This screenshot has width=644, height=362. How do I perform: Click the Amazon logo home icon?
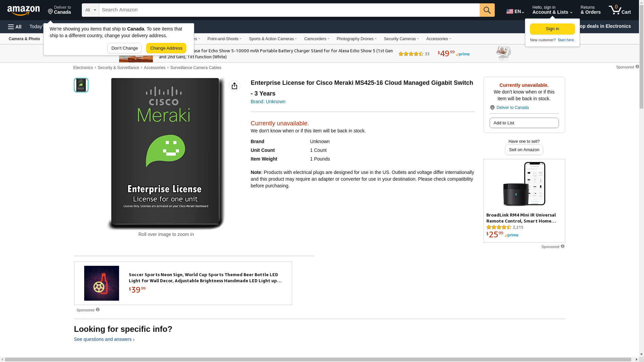coord(23,10)
